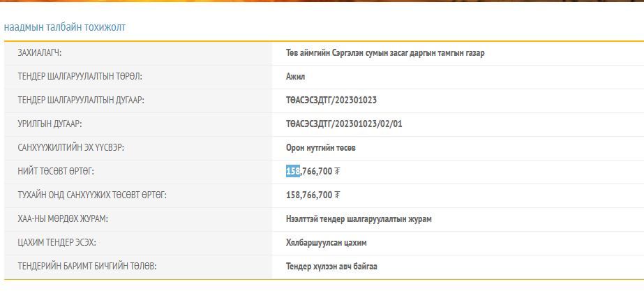Click the 'ЦАХИМ ТЕНДЕР ЭСЭХ' label
Image resolution: width=644 pixels, height=298 pixels.
pos(57,243)
